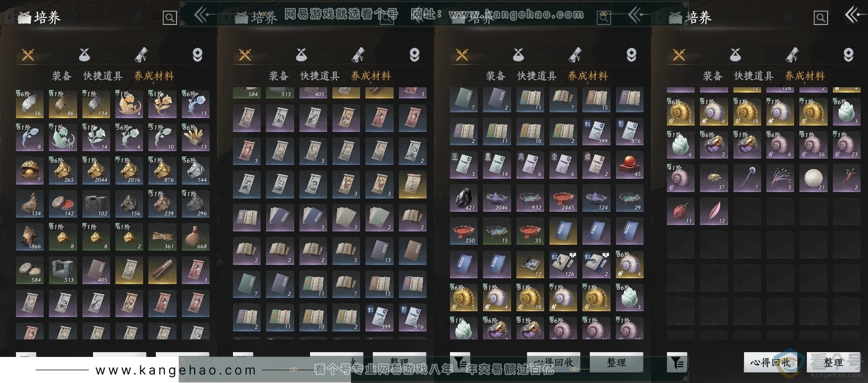This screenshot has width=868, height=383.
Task: Select the purple bowl with count 2046
Action: click(496, 198)
